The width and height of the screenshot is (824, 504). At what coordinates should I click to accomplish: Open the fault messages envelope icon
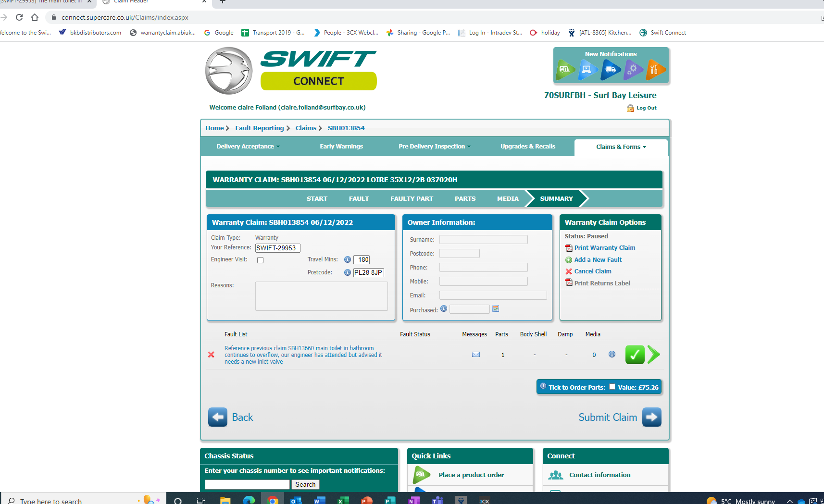476,355
